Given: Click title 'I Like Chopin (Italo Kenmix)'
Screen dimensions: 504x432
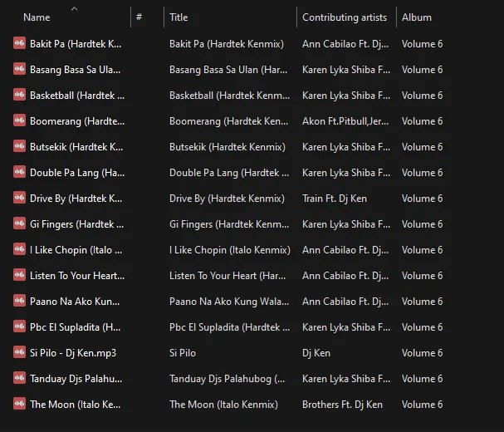Looking at the screenshot, I should click(x=230, y=249).
